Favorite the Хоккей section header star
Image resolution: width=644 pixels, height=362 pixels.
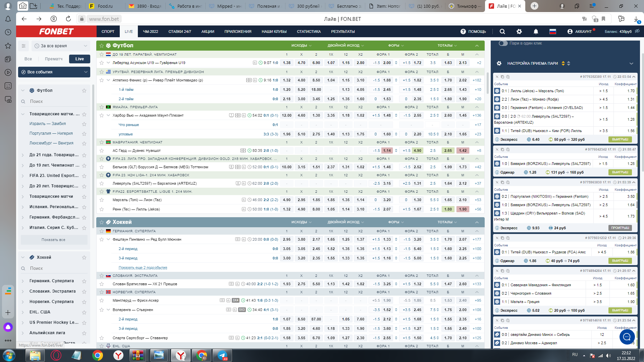coord(102,222)
